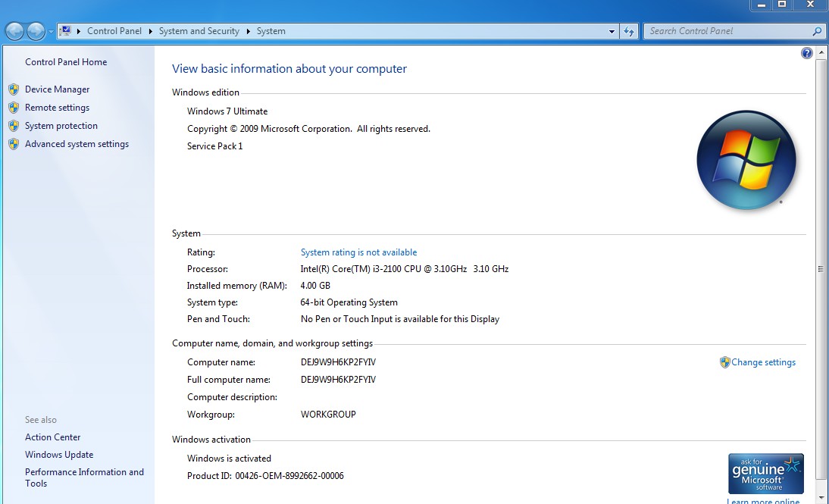Open the address bar history dropdown

tap(612, 32)
